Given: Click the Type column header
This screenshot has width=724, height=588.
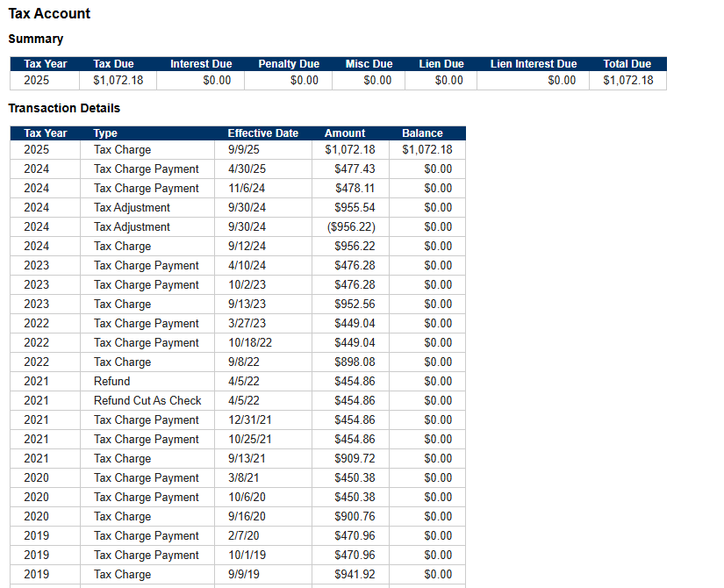Looking at the screenshot, I should [x=105, y=133].
